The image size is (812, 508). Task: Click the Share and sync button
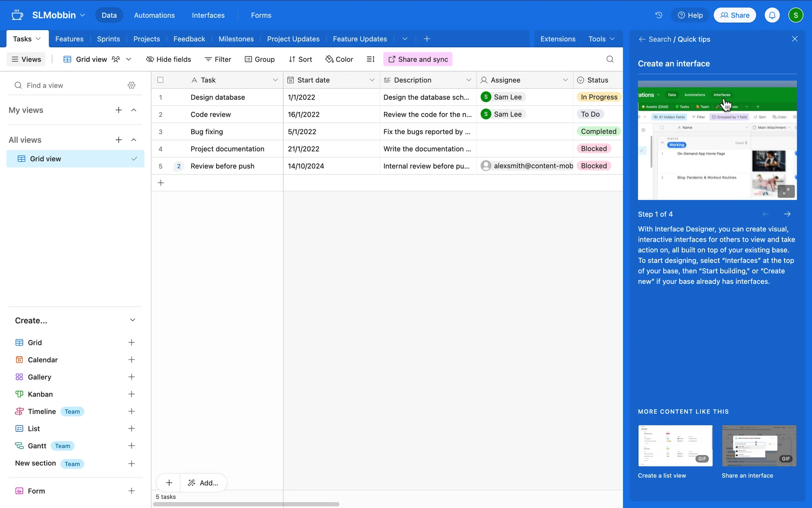[x=418, y=59]
